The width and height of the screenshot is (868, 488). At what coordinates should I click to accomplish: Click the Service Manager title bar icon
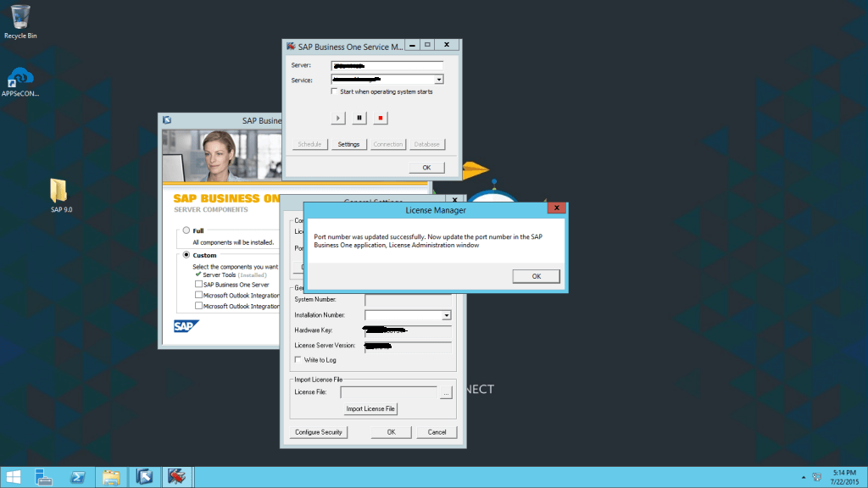[x=291, y=47]
